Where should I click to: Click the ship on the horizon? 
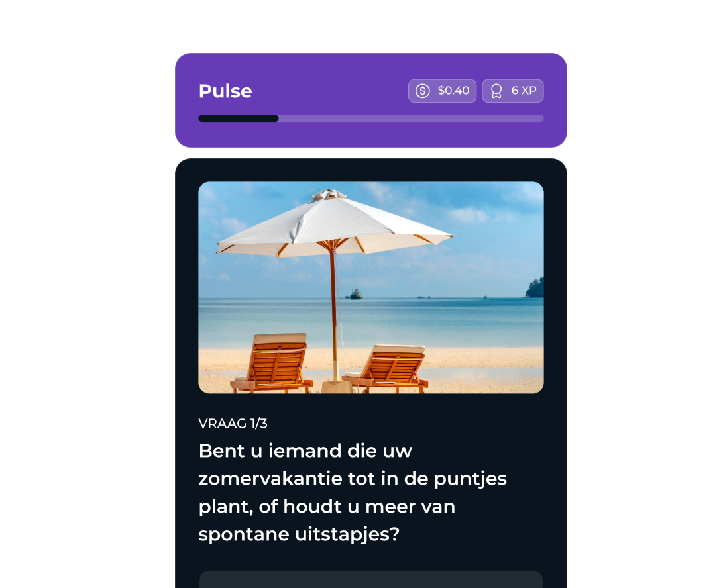click(x=355, y=295)
